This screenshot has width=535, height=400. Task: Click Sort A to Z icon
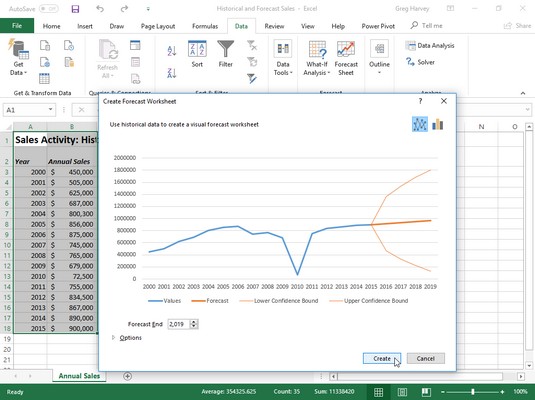click(172, 51)
